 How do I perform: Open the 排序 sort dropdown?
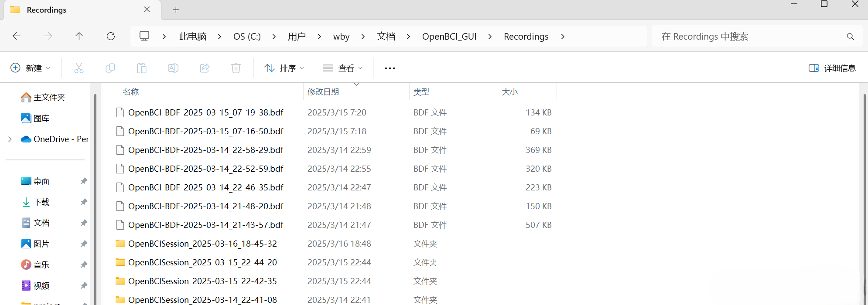pyautogui.click(x=284, y=68)
